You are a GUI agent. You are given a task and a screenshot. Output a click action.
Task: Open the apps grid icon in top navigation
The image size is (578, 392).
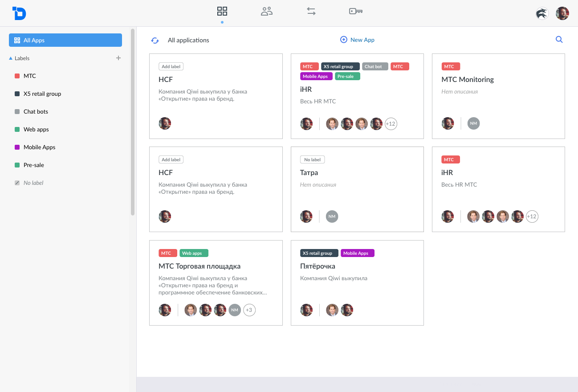222,11
